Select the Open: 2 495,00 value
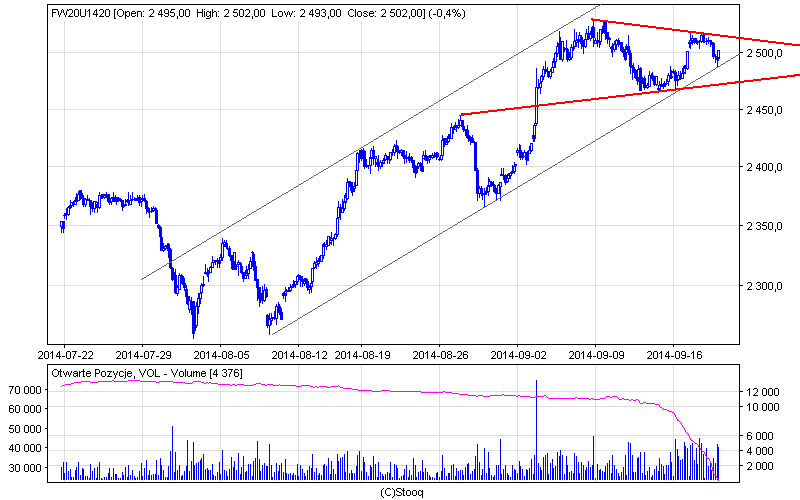 click(x=153, y=14)
